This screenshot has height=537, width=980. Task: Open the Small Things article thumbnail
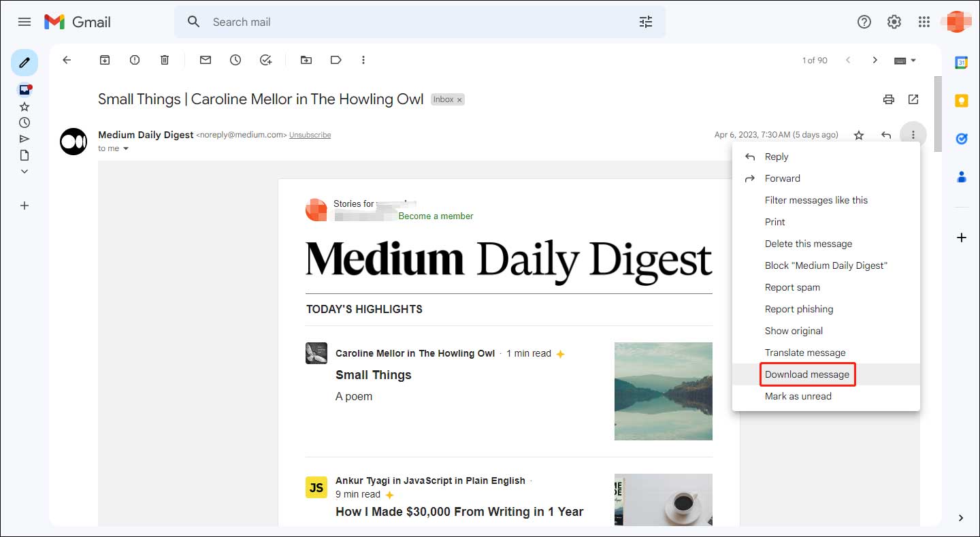pos(663,391)
